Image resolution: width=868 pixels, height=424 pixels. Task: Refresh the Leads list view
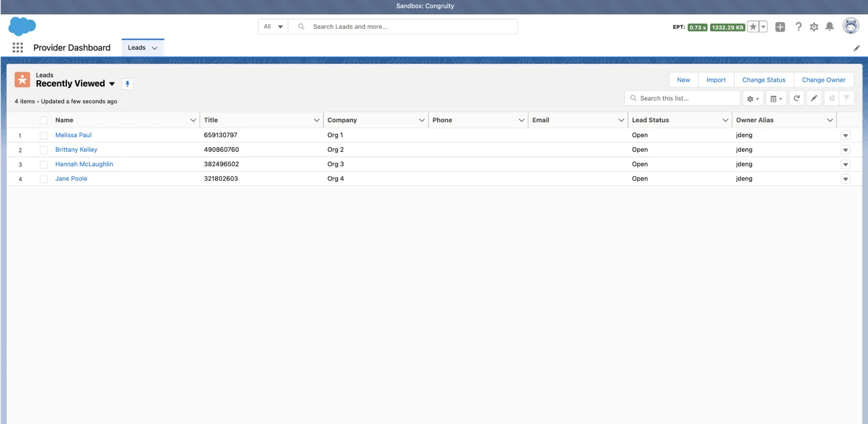point(796,98)
